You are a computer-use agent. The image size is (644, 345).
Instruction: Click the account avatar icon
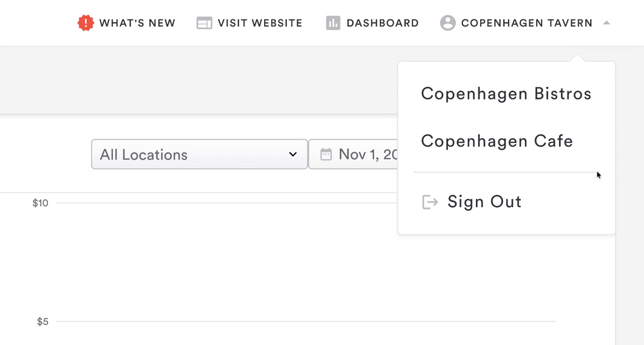[x=448, y=23]
